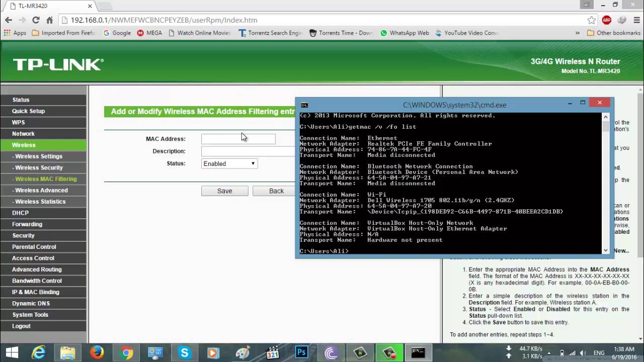Bookmark this page with the star icon
This screenshot has width=644, height=362.
click(592, 20)
